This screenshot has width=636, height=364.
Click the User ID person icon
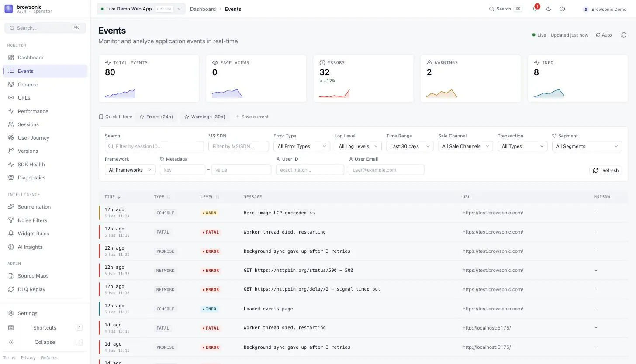click(x=278, y=159)
